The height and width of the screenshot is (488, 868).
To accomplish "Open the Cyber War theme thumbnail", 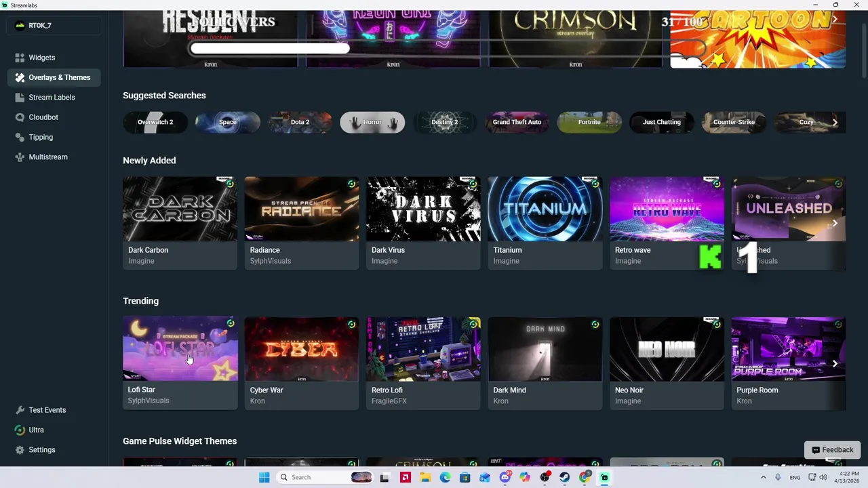I will click(x=302, y=349).
